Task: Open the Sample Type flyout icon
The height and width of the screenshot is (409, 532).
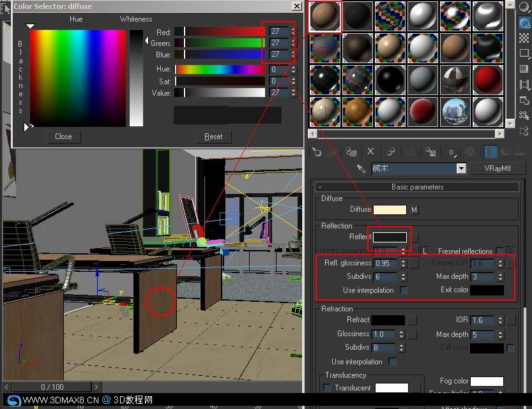Action: coord(524,7)
